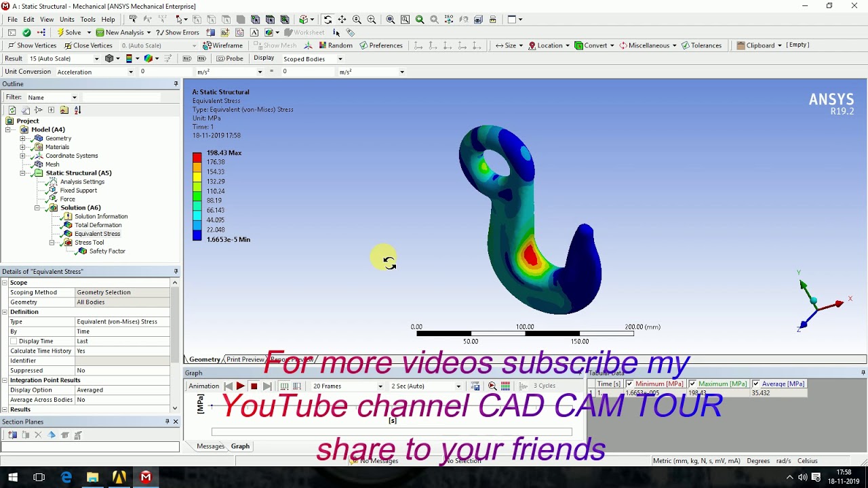Click the Contours color band icon
Viewport: 868px width, 488px height.
(x=129, y=59)
